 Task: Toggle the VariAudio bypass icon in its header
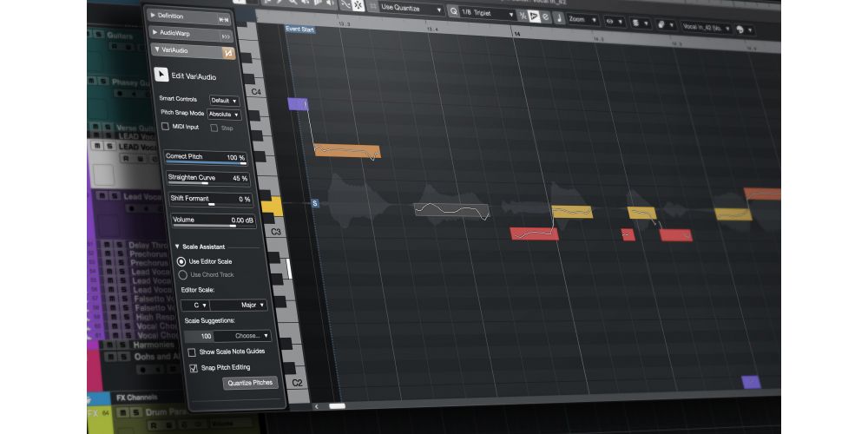coord(228,53)
